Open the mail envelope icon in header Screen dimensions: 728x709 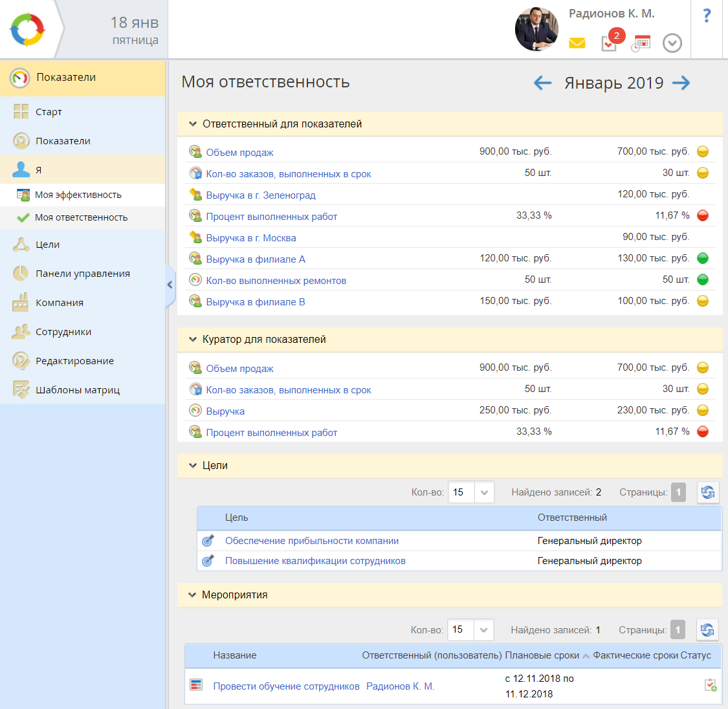pyautogui.click(x=577, y=43)
